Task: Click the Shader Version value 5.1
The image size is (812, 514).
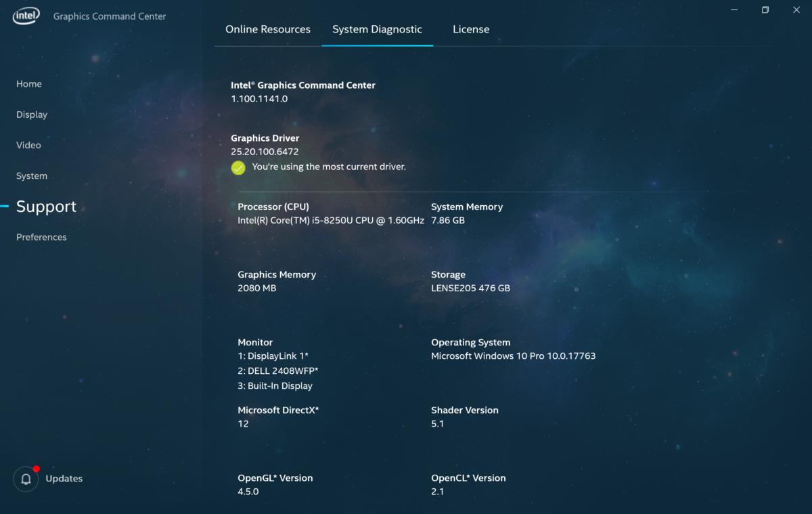Action: pyautogui.click(x=437, y=424)
